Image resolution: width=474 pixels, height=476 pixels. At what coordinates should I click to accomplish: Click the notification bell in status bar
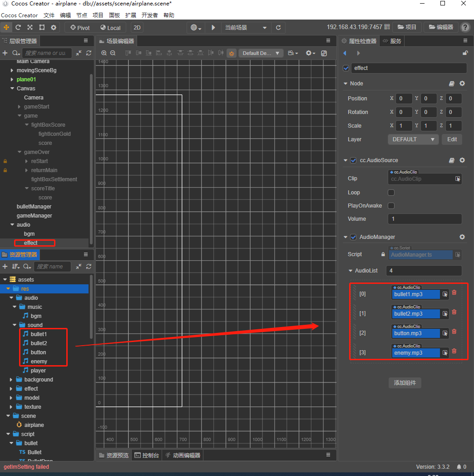coord(459,467)
